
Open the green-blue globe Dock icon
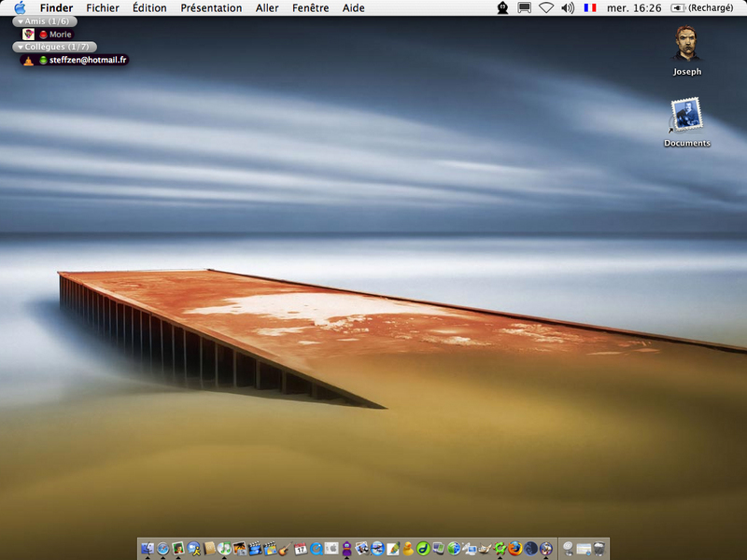[x=454, y=549]
